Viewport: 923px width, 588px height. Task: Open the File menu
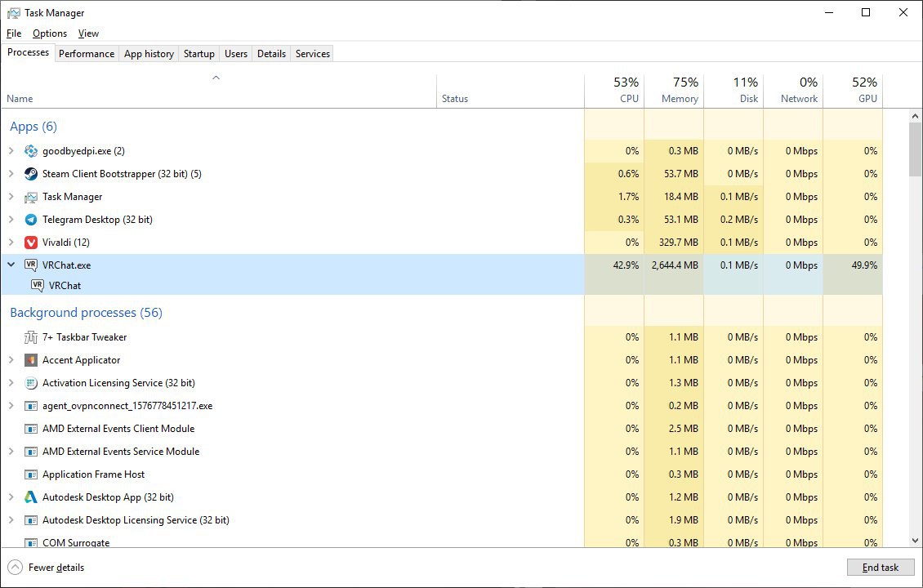(14, 33)
